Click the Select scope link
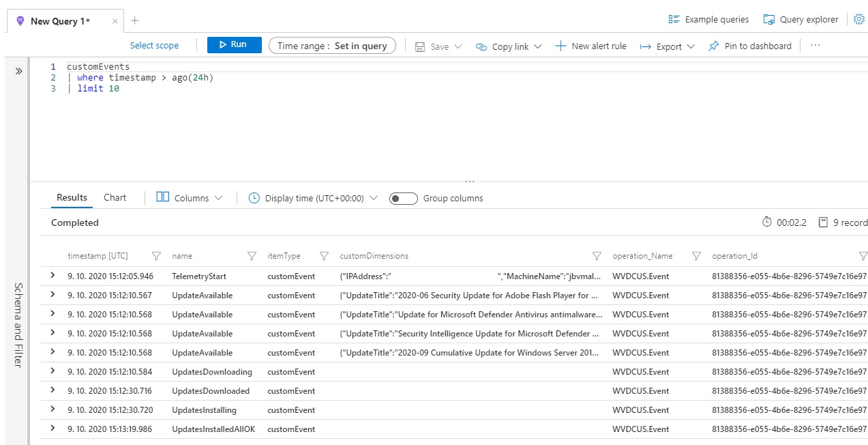The height and width of the screenshot is (445, 868). (154, 46)
